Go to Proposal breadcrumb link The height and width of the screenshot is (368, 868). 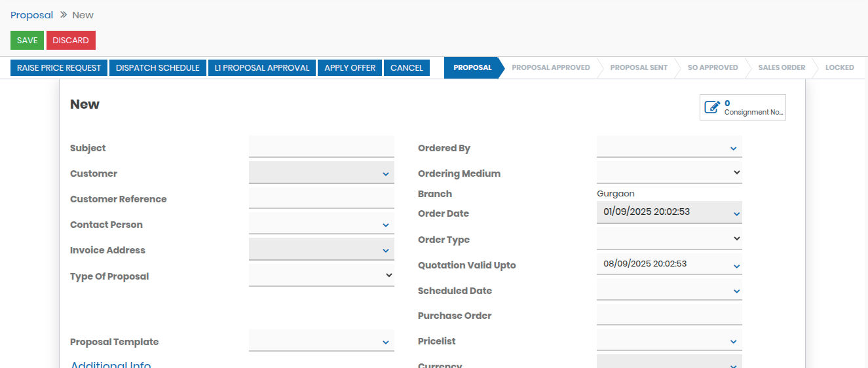click(x=31, y=15)
